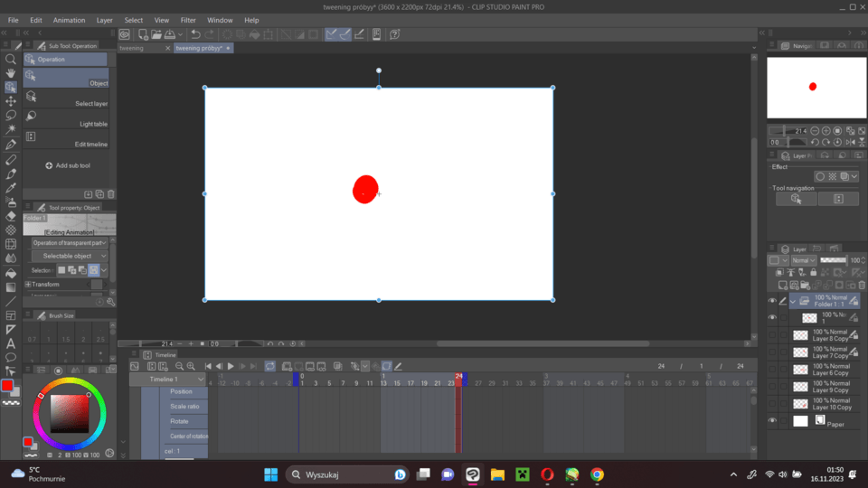The height and width of the screenshot is (488, 868).
Task: Open the layer effect dropdown arrow
Action: pyautogui.click(x=854, y=176)
